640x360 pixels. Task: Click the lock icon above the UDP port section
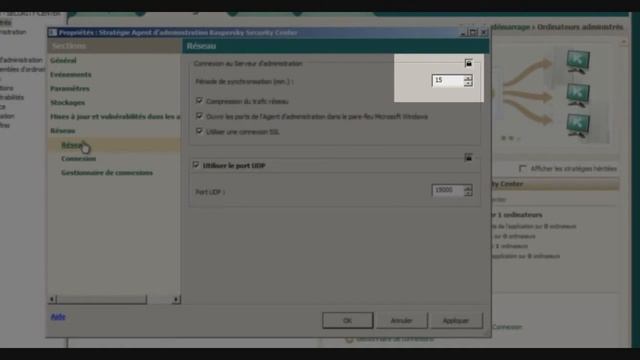(x=468, y=158)
